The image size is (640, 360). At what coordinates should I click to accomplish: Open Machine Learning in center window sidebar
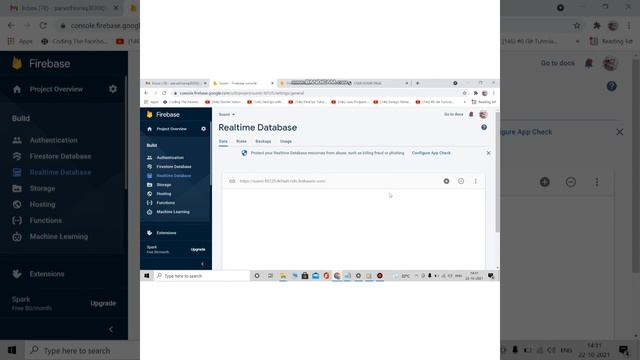(173, 212)
